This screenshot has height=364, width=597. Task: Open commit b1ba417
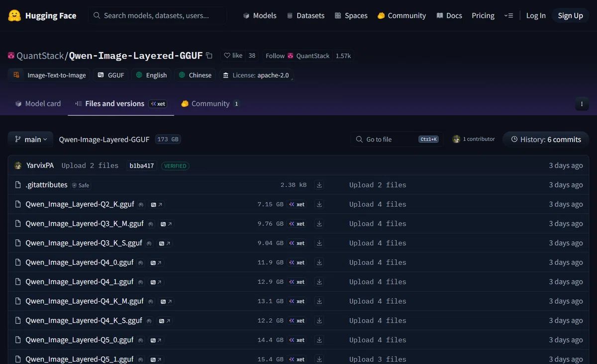click(x=142, y=166)
